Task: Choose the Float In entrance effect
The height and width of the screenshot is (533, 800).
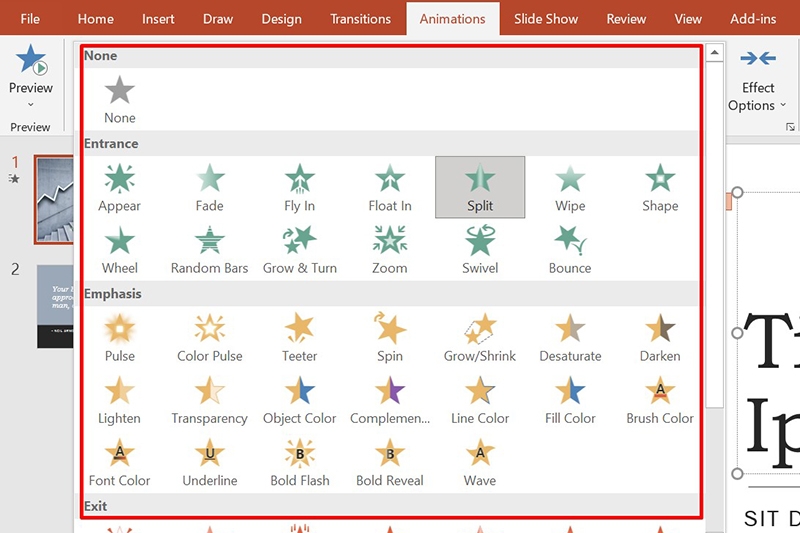Action: 390,187
